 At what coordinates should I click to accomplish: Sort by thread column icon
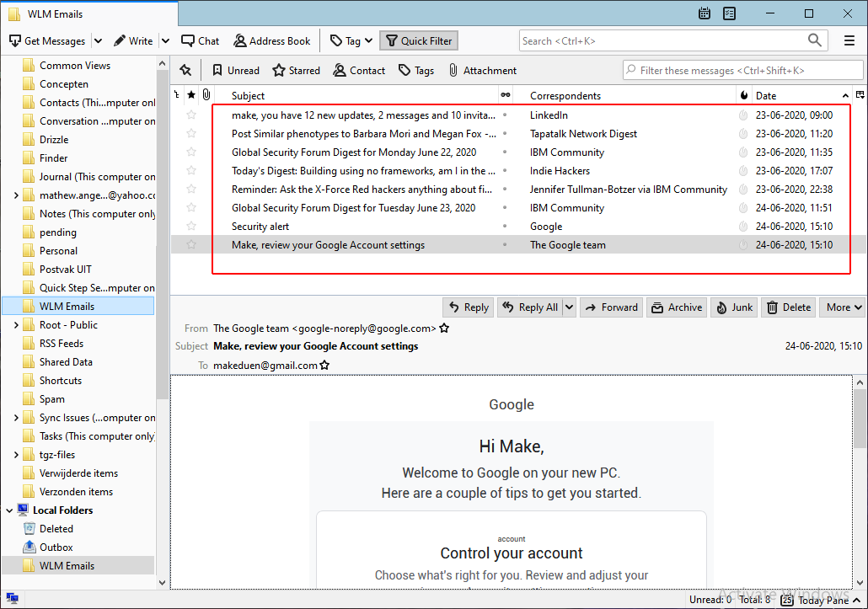(x=177, y=95)
